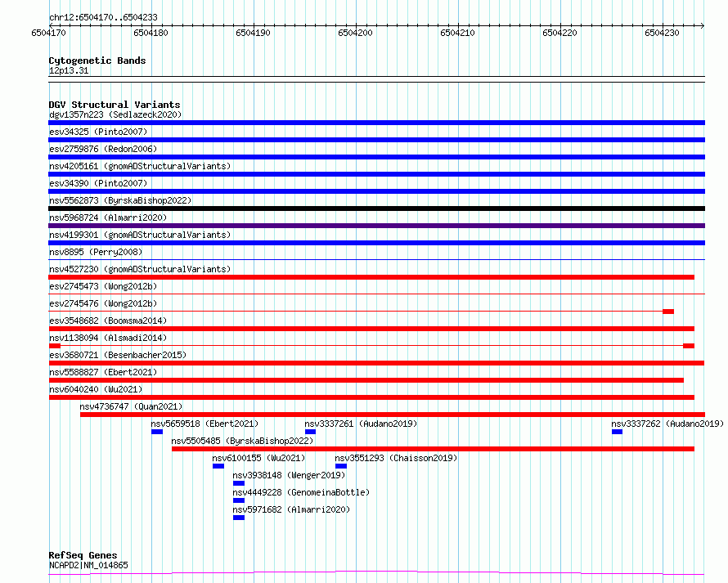Click nsv5659518 (Ebert2021) label
Screen dimensions: 728x583
(x=204, y=424)
